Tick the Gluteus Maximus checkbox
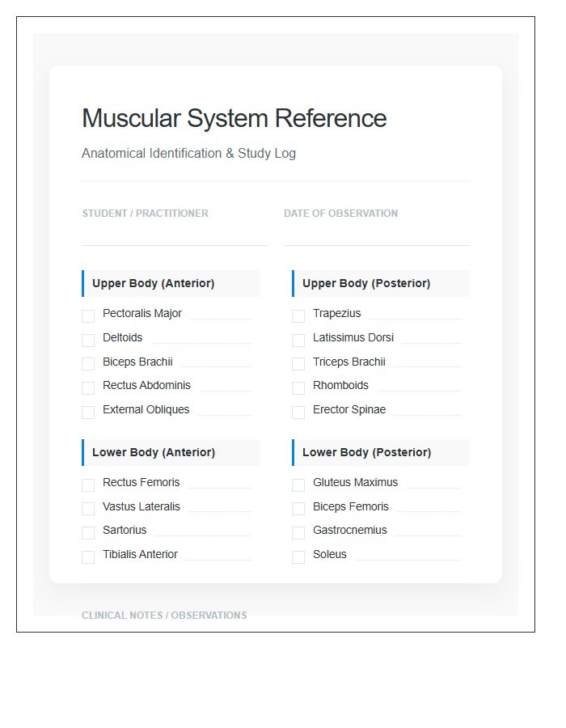Screen dimensions: 566x728 (x=298, y=485)
